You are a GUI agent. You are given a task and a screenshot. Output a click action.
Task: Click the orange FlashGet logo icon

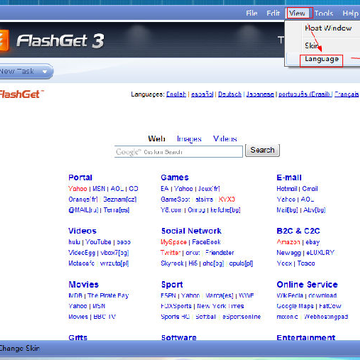(x=4, y=41)
